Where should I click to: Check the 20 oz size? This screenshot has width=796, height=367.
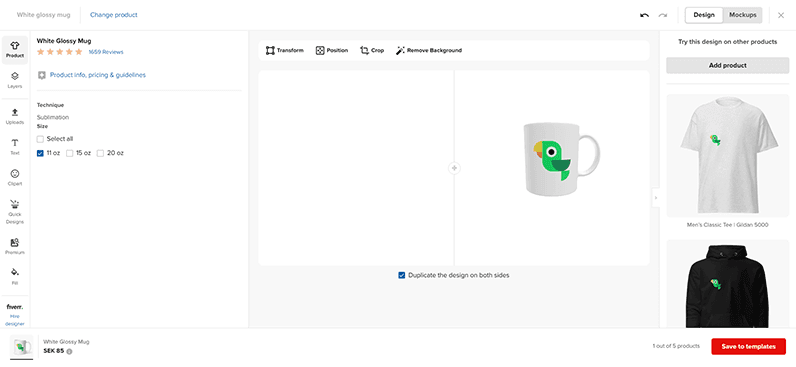(100, 153)
